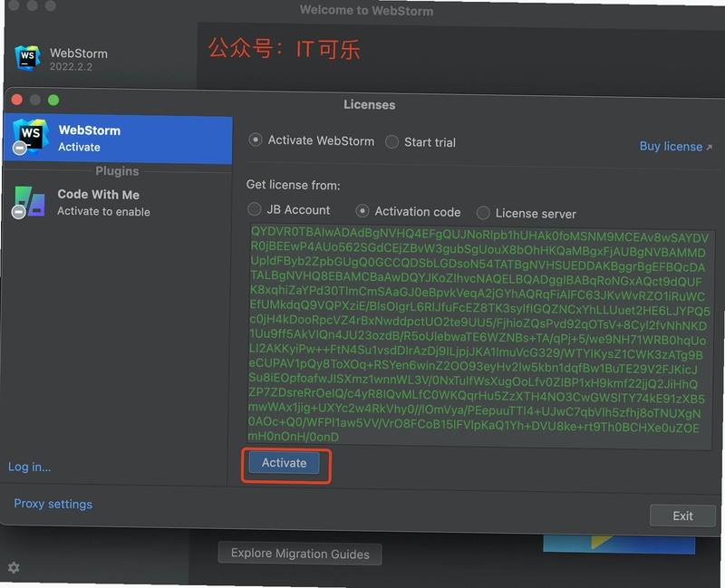Click inside the activation code text area

(480, 335)
